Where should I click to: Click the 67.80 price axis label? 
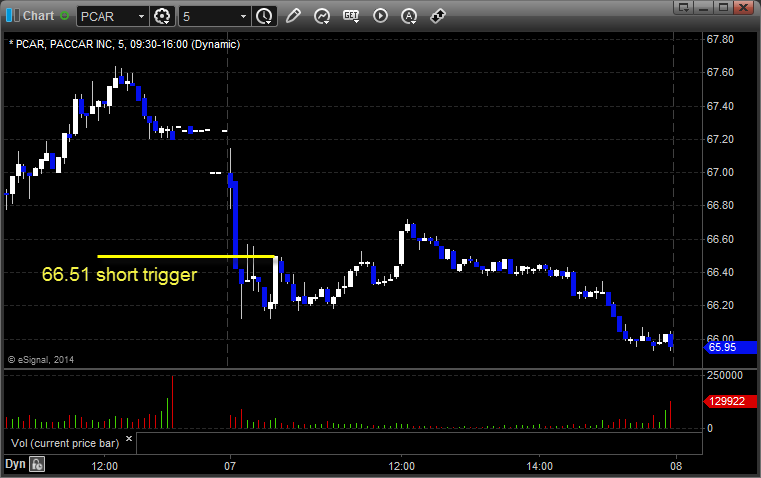coord(720,39)
